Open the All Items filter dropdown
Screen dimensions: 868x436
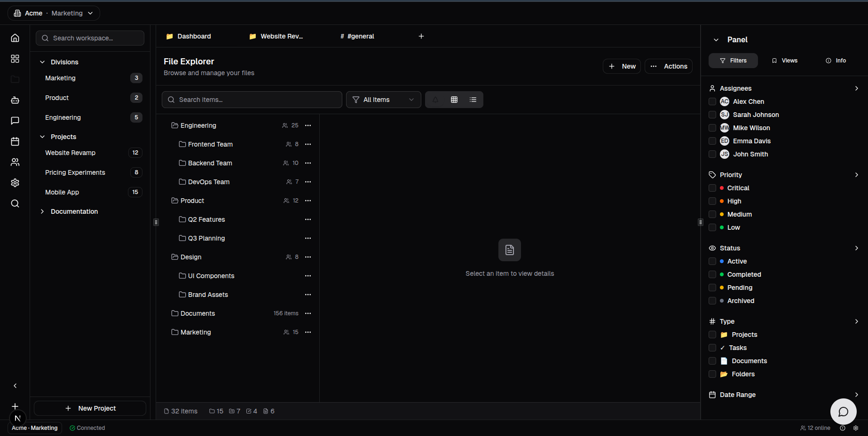tap(383, 100)
